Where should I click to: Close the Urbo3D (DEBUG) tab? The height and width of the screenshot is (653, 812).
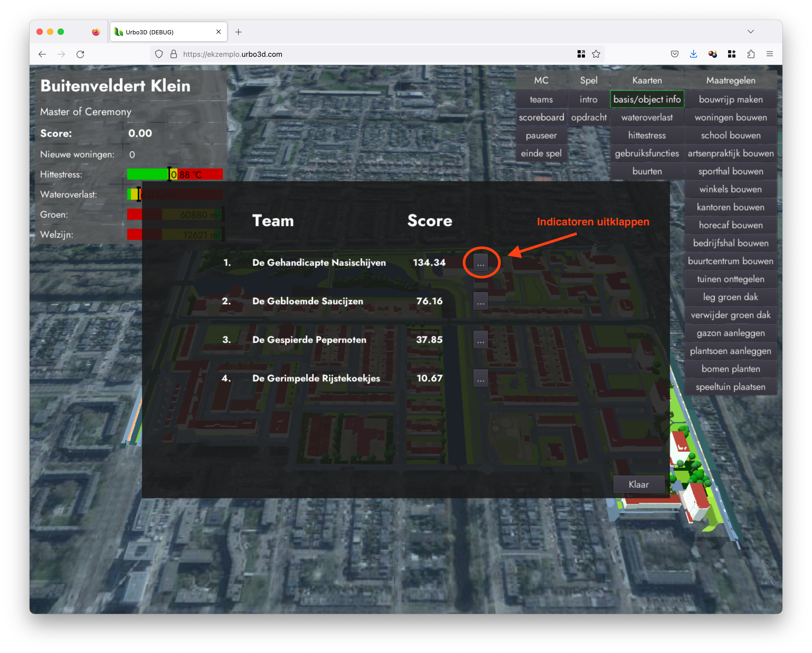point(218,32)
